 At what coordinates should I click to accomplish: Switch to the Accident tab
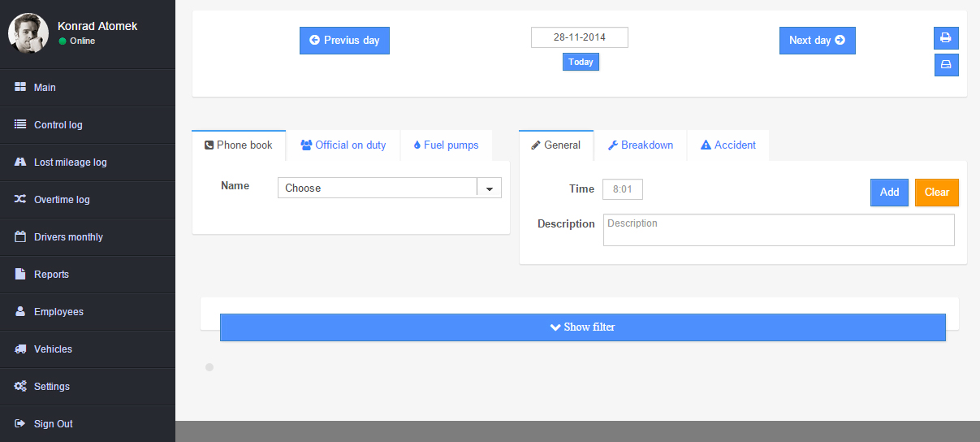pos(727,145)
